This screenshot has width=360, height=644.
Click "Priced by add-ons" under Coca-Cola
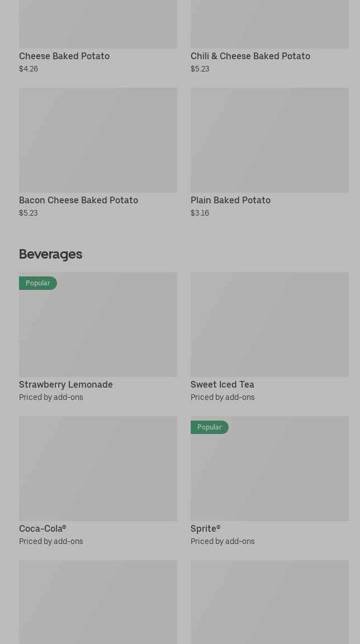pyautogui.click(x=51, y=541)
